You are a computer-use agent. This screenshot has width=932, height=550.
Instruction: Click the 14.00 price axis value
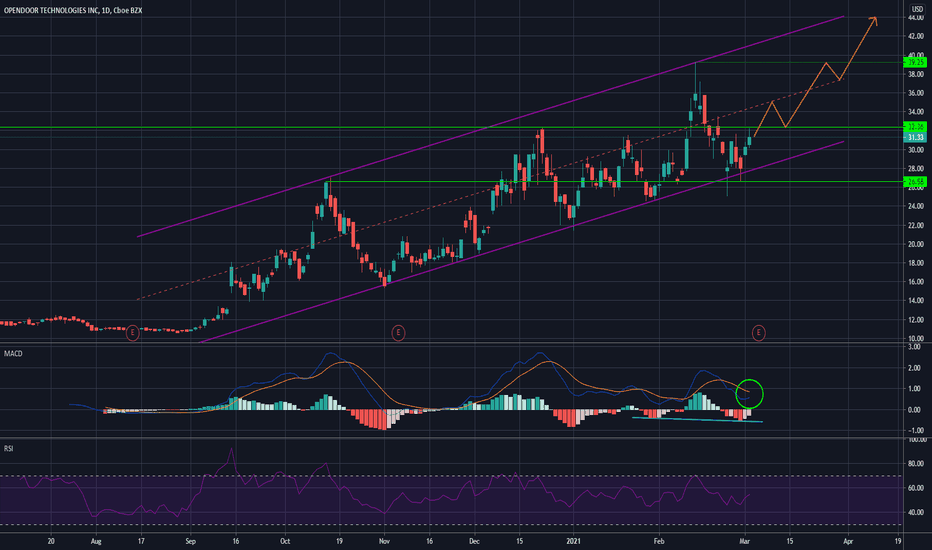(x=916, y=301)
